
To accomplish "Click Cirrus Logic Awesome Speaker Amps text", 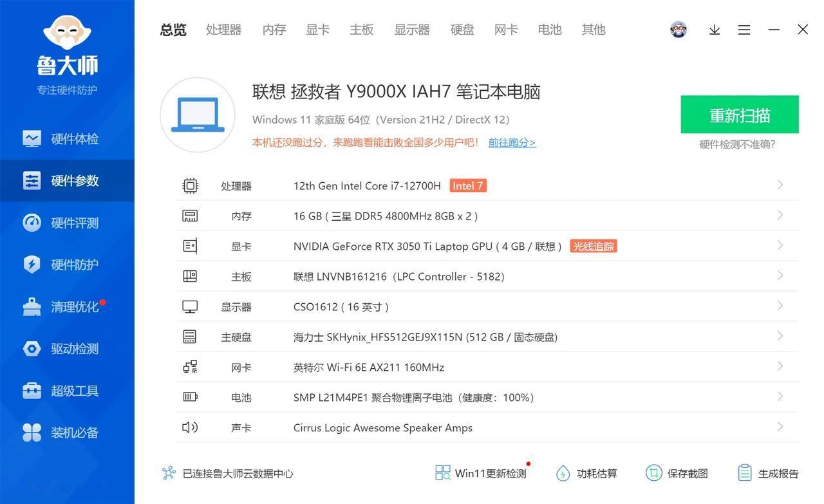I will (x=383, y=427).
